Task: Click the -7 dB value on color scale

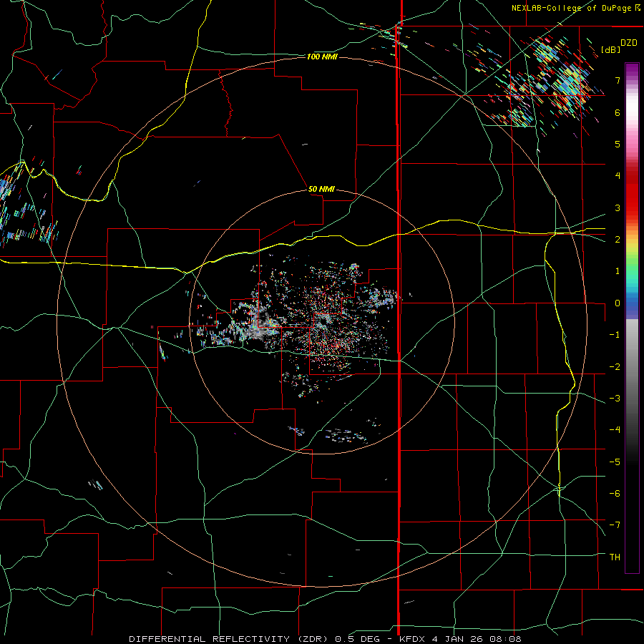Action: click(615, 525)
